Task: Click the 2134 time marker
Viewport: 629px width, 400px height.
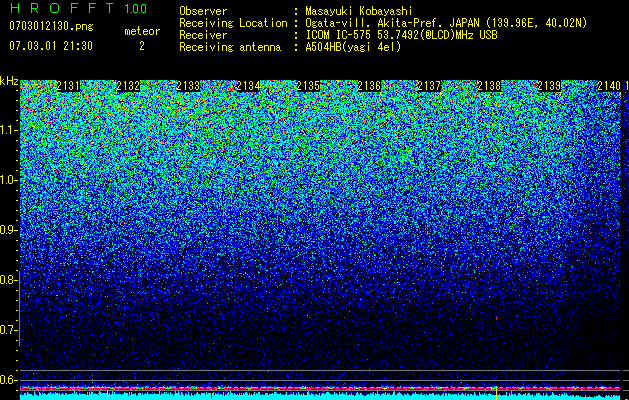Action: click(x=248, y=86)
